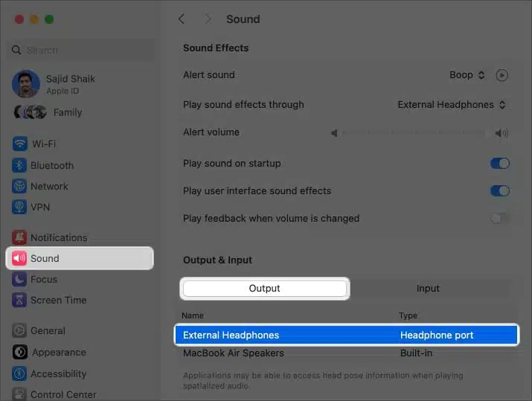Image resolution: width=532 pixels, height=401 pixels.
Task: Open Screen Time hourglass icon
Action: pyautogui.click(x=19, y=300)
